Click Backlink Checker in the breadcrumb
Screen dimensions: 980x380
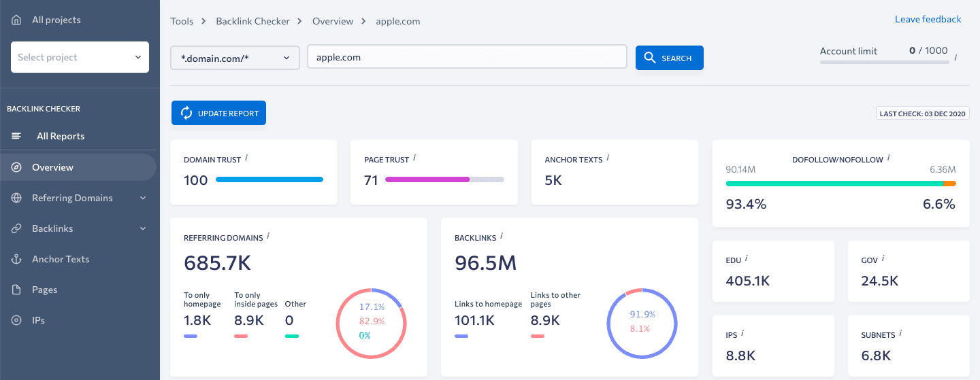click(x=253, y=21)
